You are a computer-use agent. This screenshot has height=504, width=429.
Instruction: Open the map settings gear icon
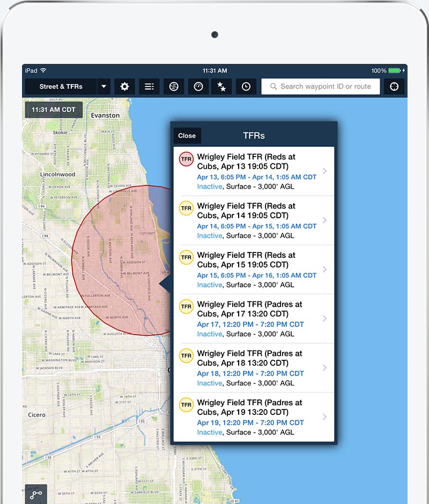pyautogui.click(x=124, y=86)
